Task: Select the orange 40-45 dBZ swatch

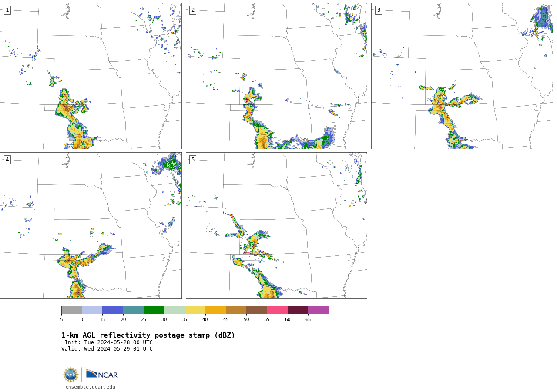Action: pos(215,310)
